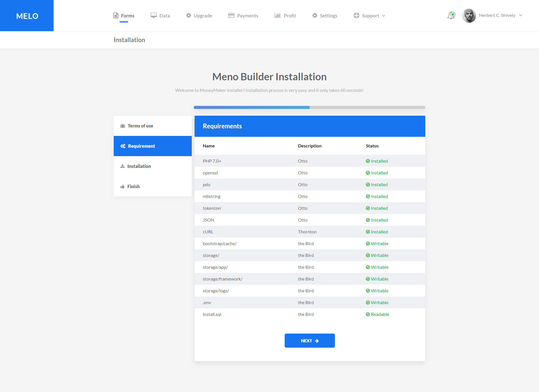The height and width of the screenshot is (392, 539).
Task: Click the storage/framework/ row name
Action: point(223,279)
